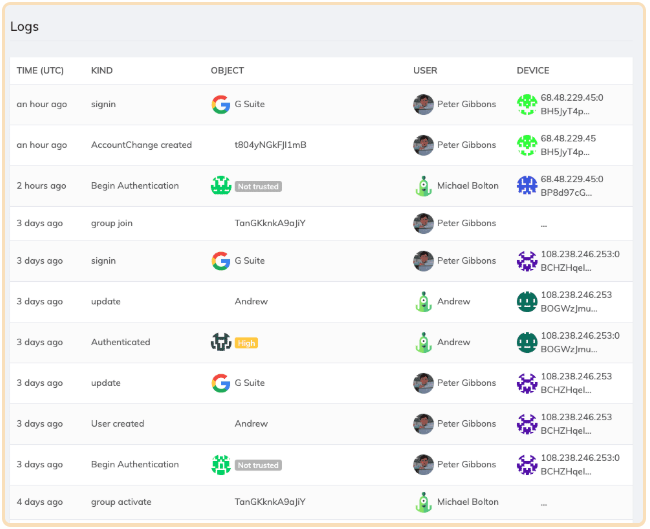Click the DEVICE column header
The width and height of the screenshot is (650, 529).
(533, 71)
